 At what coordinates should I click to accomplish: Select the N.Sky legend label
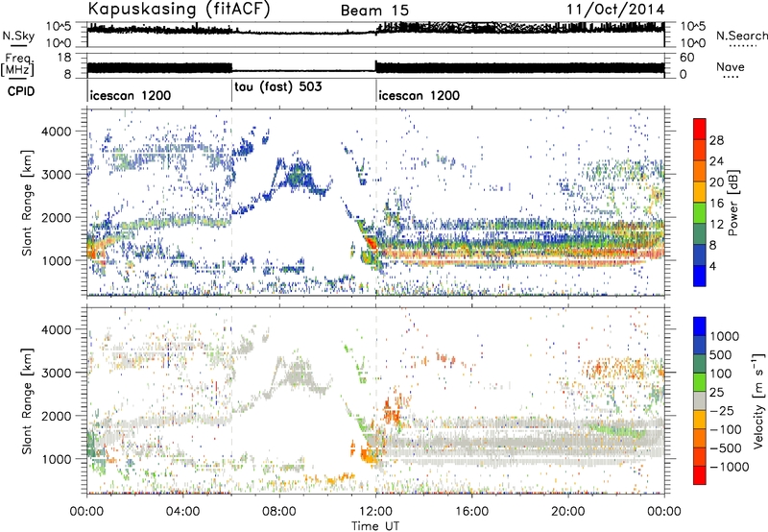pos(18,36)
